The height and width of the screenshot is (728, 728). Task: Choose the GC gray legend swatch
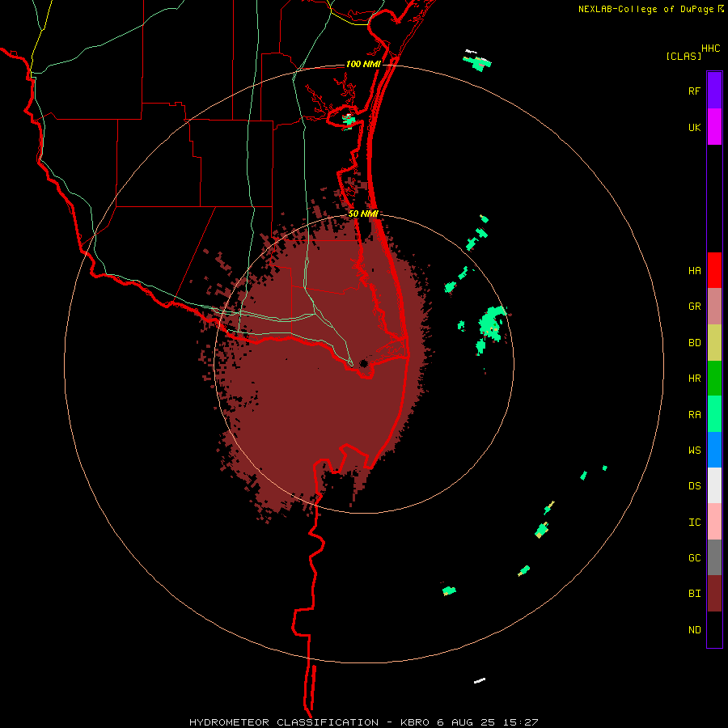click(x=714, y=557)
